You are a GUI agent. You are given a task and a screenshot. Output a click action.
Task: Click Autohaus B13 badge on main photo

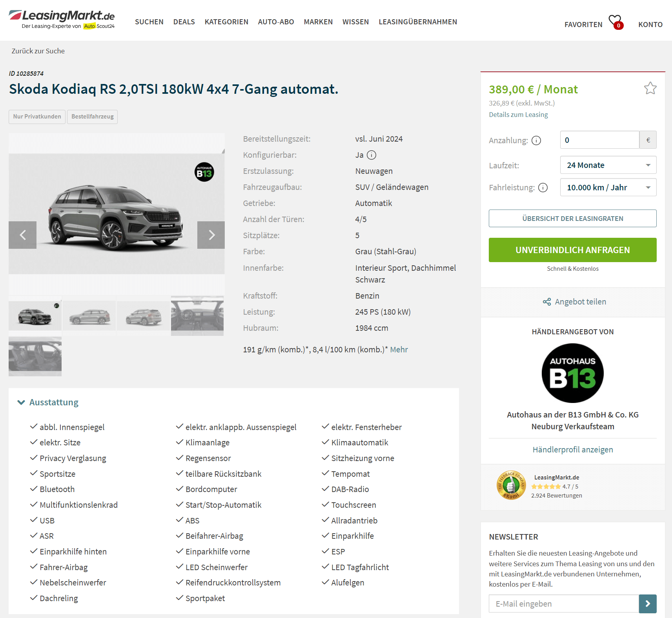pyautogui.click(x=204, y=172)
